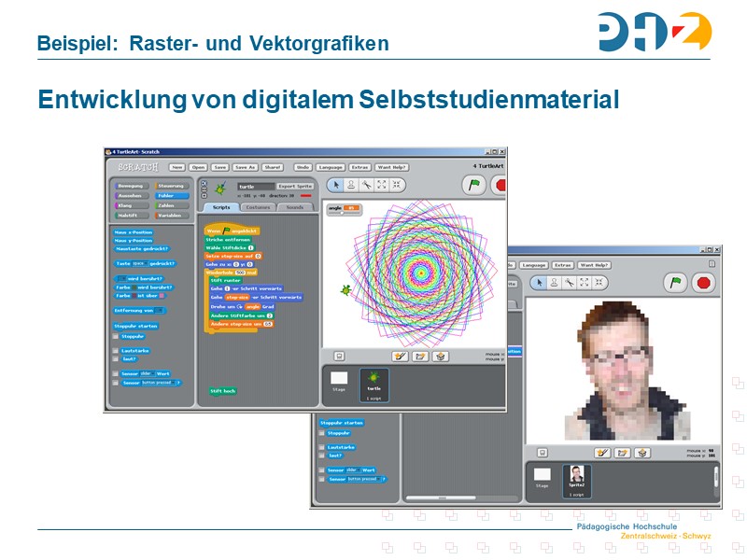Select the duplicate stamp tool
This screenshot has width=747, height=560.
351,185
